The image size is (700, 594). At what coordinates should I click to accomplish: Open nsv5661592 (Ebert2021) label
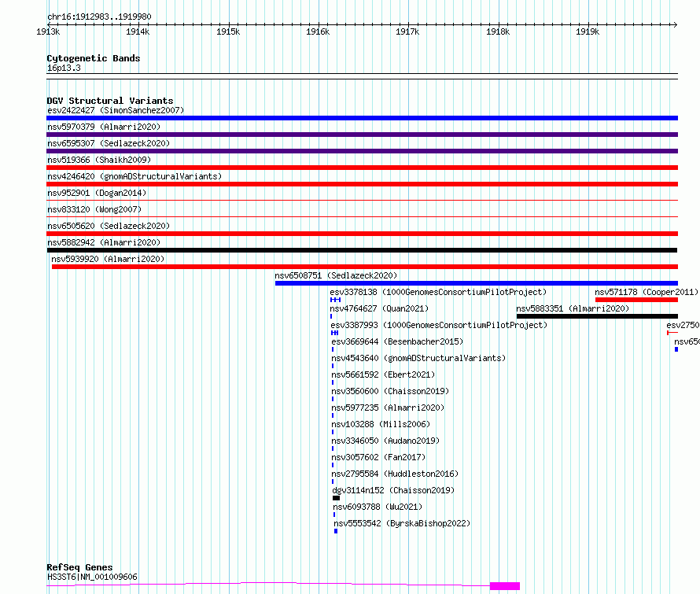click(x=383, y=374)
